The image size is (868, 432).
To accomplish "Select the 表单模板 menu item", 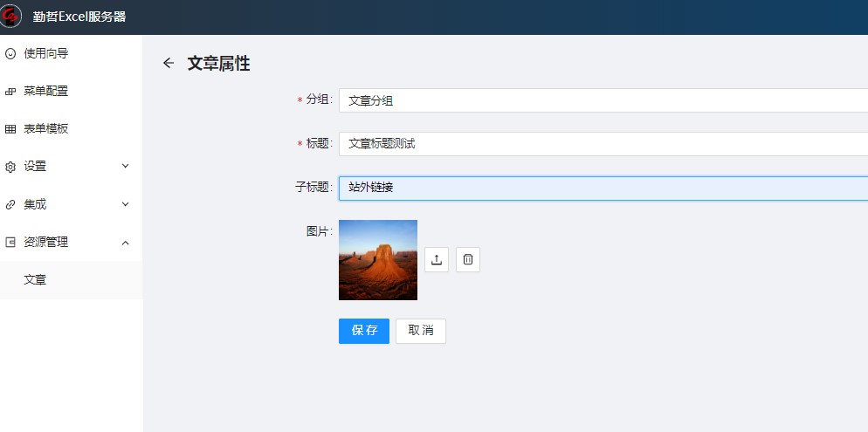I will [x=45, y=128].
